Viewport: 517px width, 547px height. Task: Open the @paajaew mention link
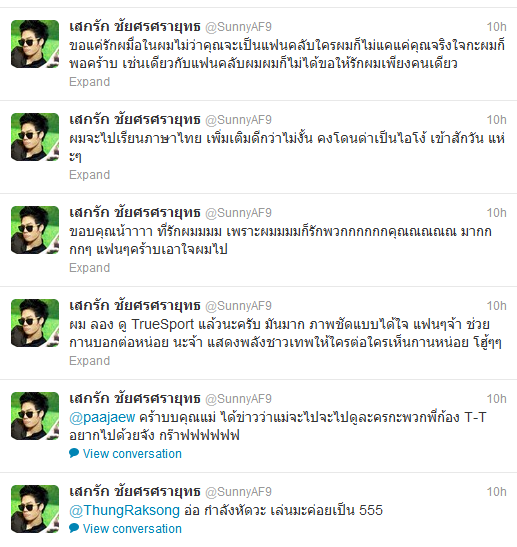point(102,417)
